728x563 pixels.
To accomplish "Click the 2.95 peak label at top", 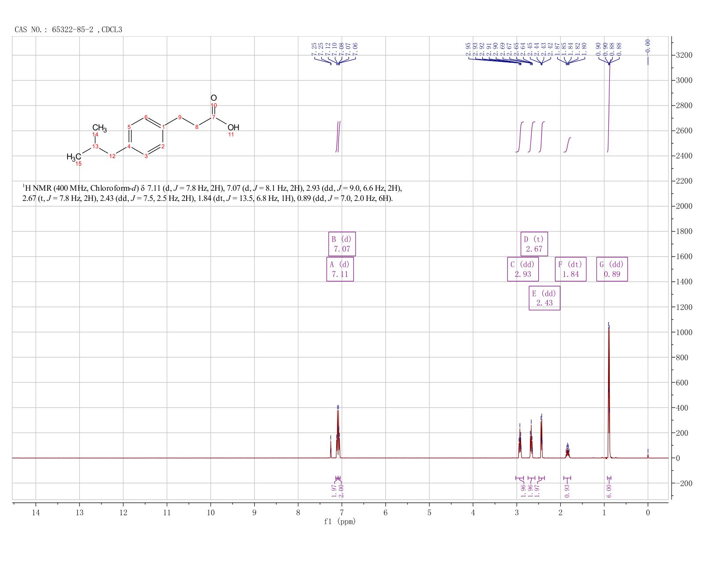I will pos(468,49).
